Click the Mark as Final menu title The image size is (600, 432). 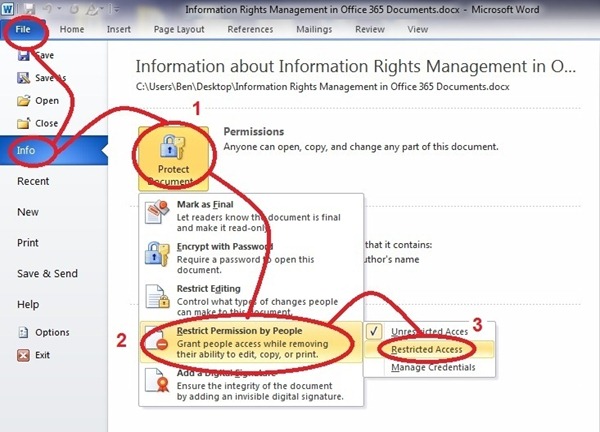205,204
